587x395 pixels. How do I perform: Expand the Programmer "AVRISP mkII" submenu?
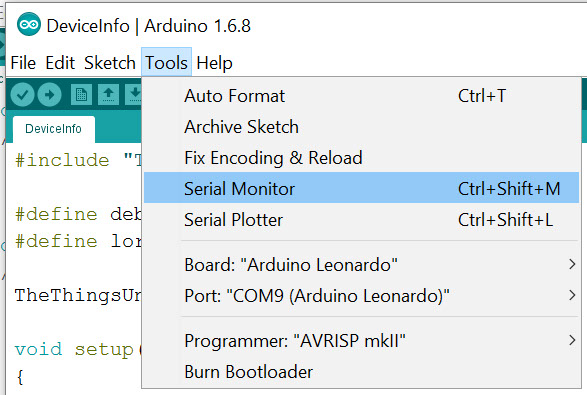point(361,341)
